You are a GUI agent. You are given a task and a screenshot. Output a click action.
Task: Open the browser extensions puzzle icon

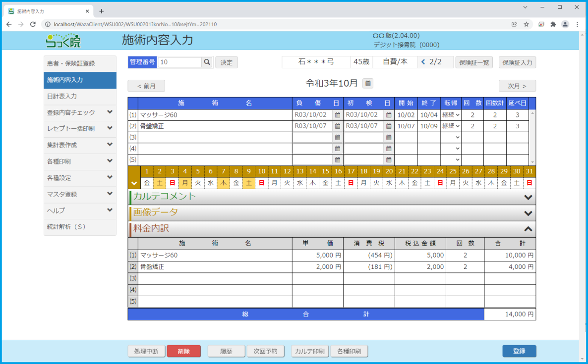pos(554,23)
